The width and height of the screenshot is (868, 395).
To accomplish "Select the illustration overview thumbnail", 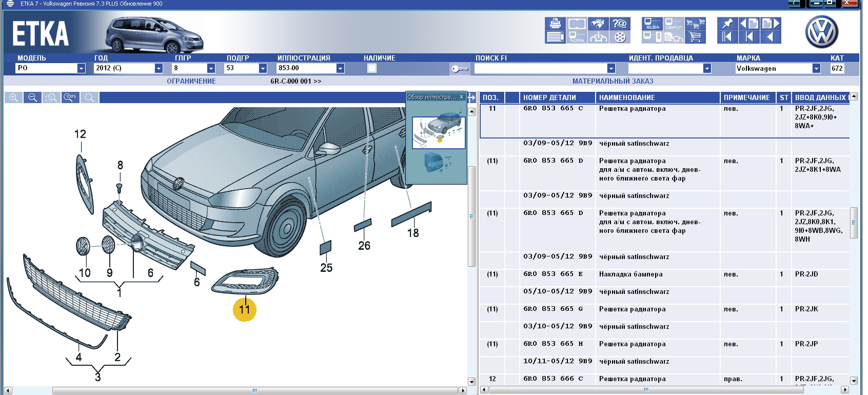I will pyautogui.click(x=439, y=132).
